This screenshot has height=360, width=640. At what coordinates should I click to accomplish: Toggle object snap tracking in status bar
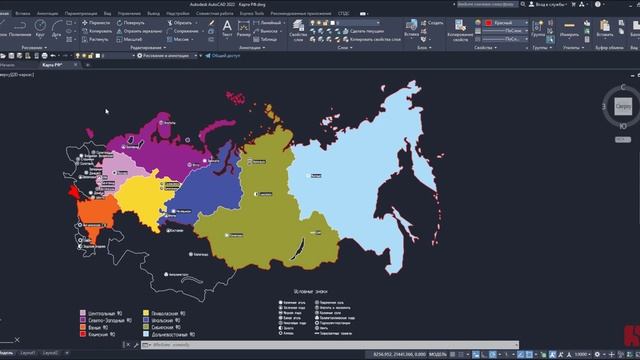[x=520, y=354]
